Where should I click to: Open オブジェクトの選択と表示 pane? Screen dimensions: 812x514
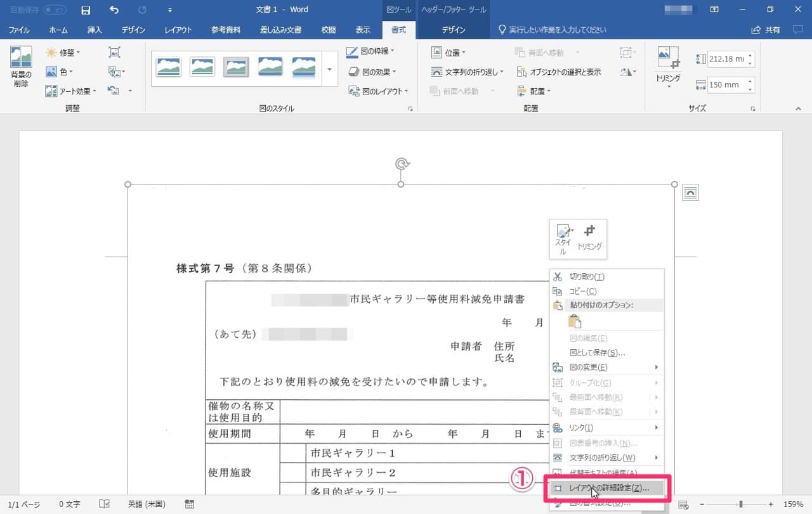tap(559, 72)
